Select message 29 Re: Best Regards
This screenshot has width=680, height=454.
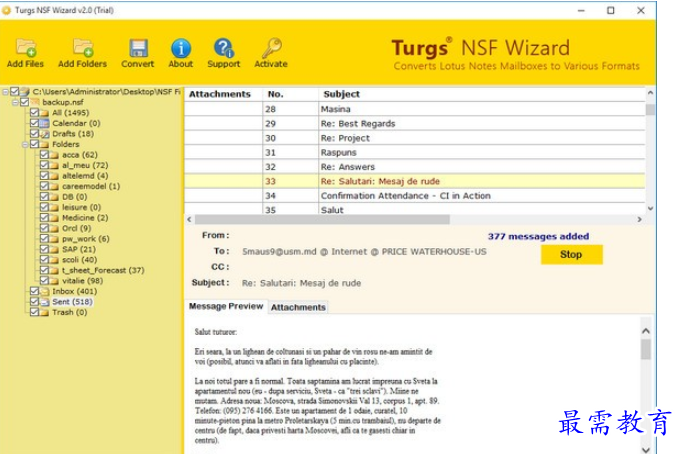click(x=415, y=124)
